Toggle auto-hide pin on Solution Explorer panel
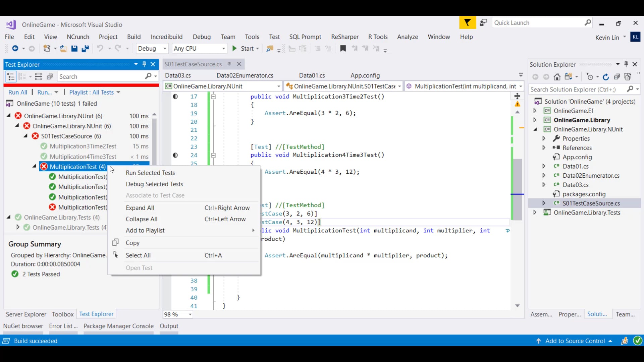Viewport: 644px width, 362px height. pos(626,64)
